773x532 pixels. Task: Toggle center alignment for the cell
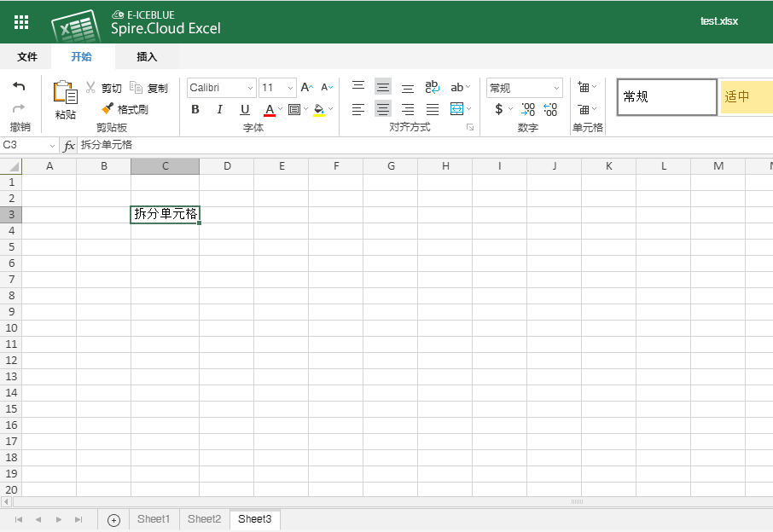tap(382, 109)
